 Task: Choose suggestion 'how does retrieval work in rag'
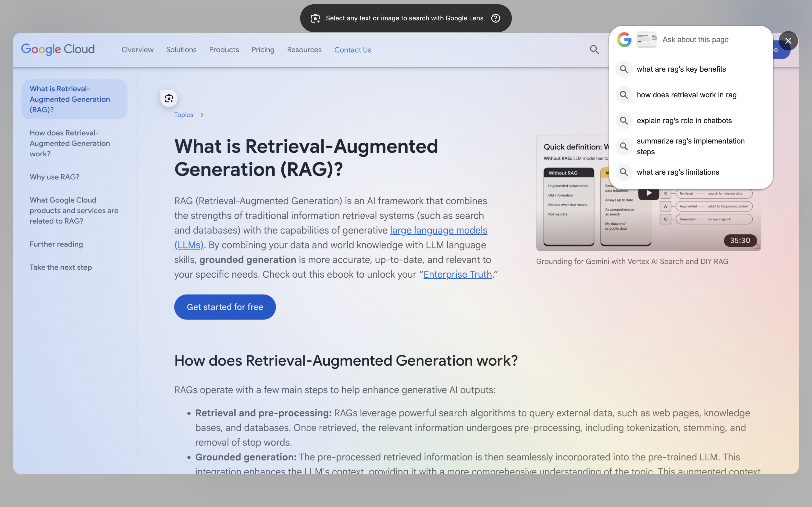click(x=687, y=95)
